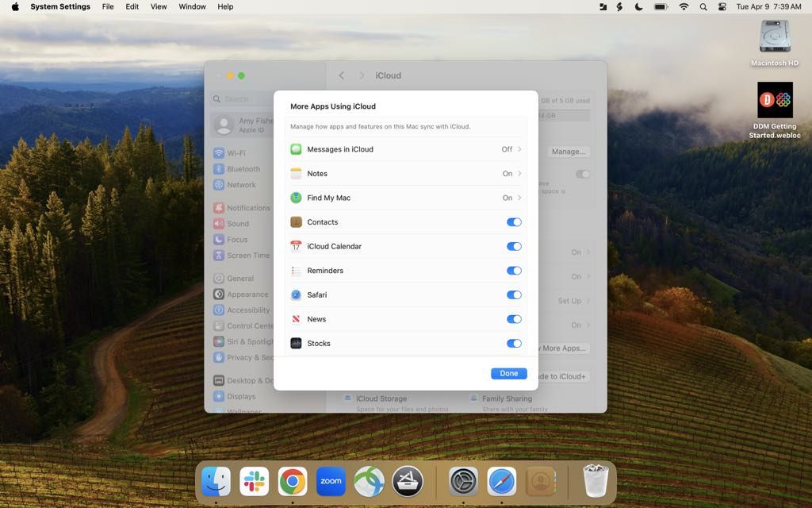The height and width of the screenshot is (508, 812).
Task: Disable Contacts iCloud sync toggle
Action: [514, 222]
